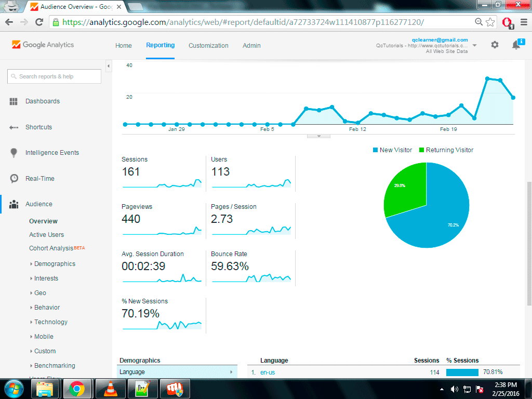
Task: Bookmark page with the star icon
Action: pos(490,22)
